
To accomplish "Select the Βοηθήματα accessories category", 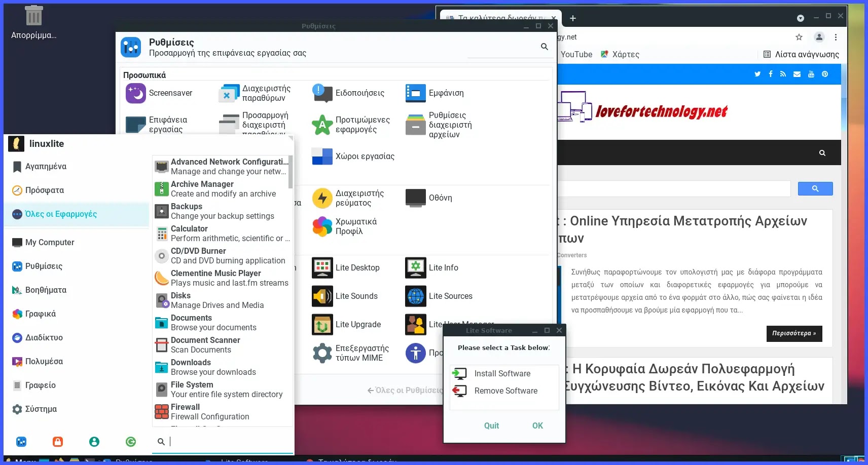I will pyautogui.click(x=76, y=290).
